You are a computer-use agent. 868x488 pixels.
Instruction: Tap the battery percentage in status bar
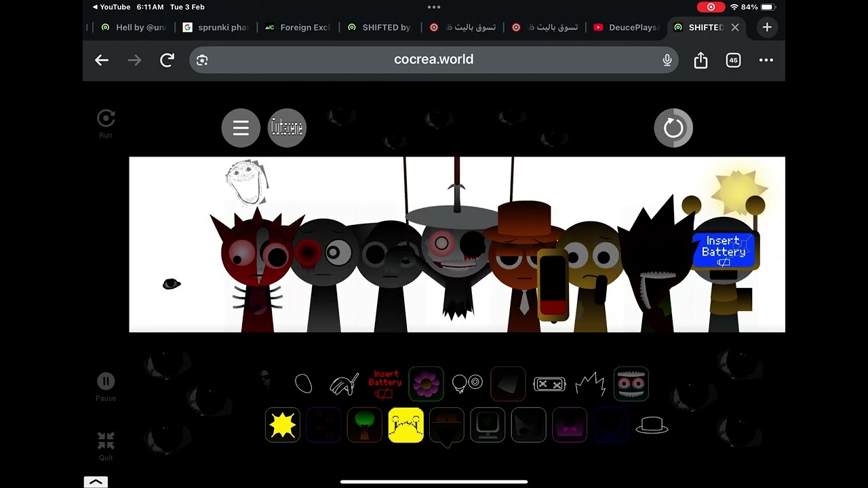pos(750,7)
